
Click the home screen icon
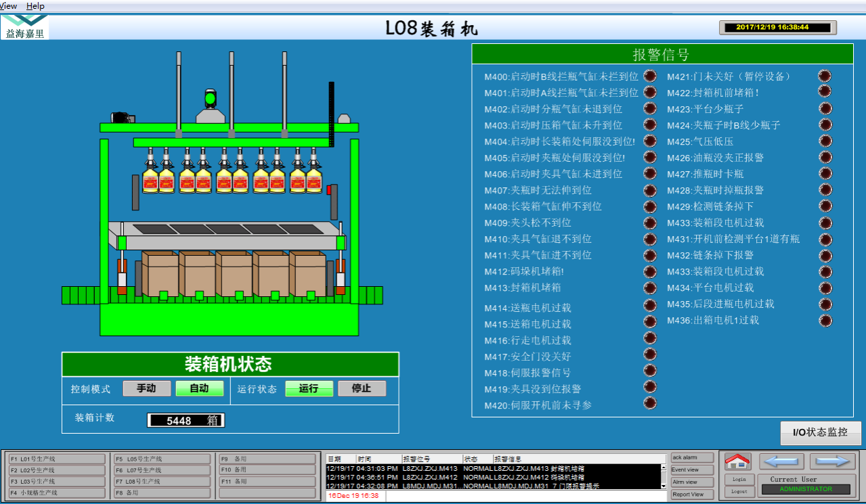(x=737, y=461)
